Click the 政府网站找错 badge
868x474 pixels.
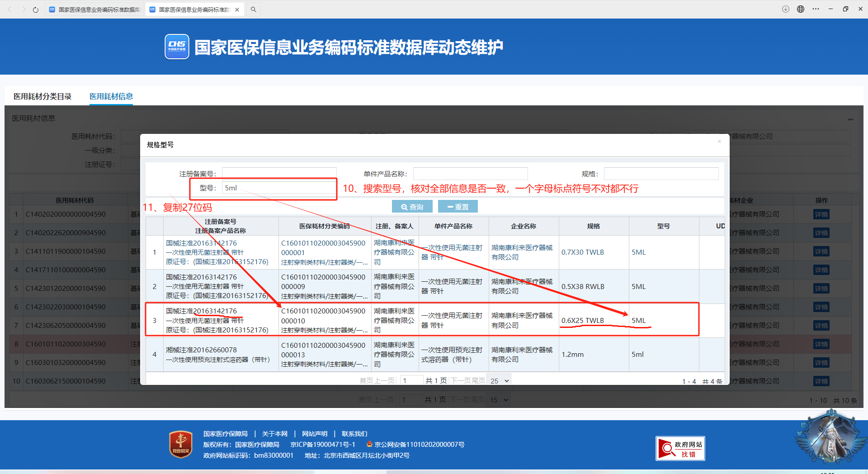click(x=680, y=449)
